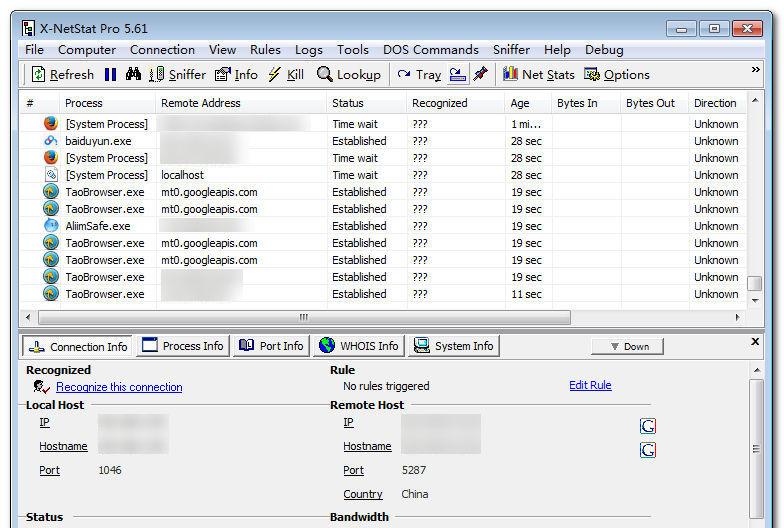Launch the Sniffer from the toolbar
This screenshot has height=528, width=784.
pos(178,74)
